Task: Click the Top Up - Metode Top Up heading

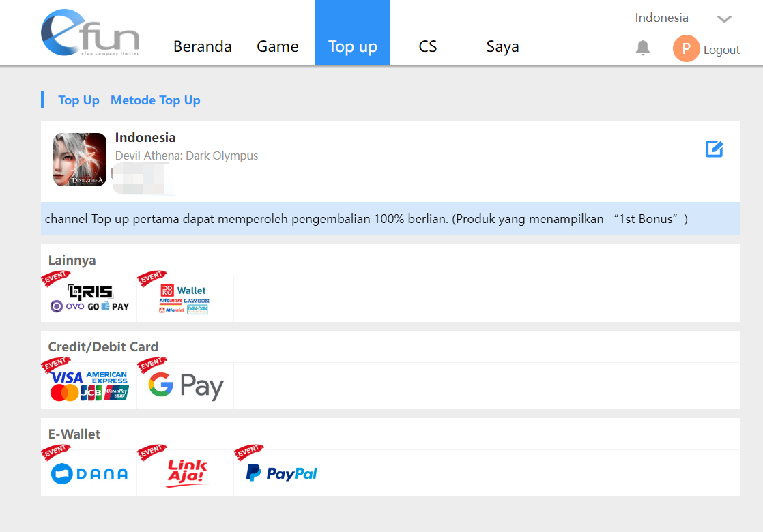Action: click(129, 100)
